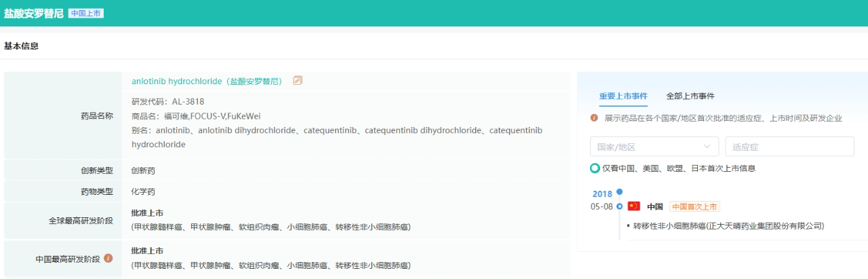
Task: Click the 药品名称 row label
Action: [97, 116]
